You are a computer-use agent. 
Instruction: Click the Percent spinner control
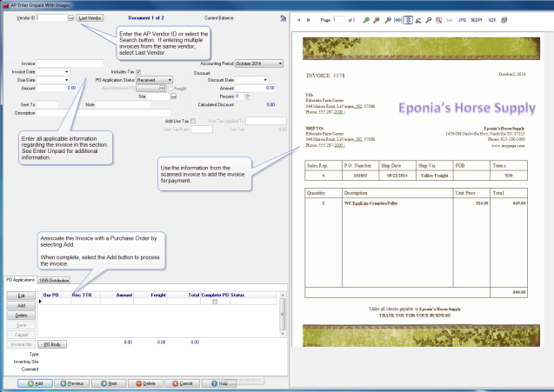coord(248,96)
